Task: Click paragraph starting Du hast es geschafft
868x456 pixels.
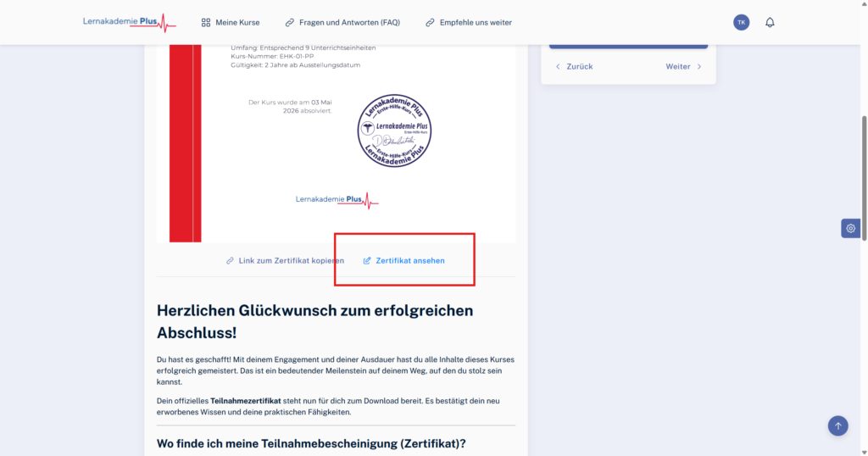Action: pyautogui.click(x=336, y=370)
